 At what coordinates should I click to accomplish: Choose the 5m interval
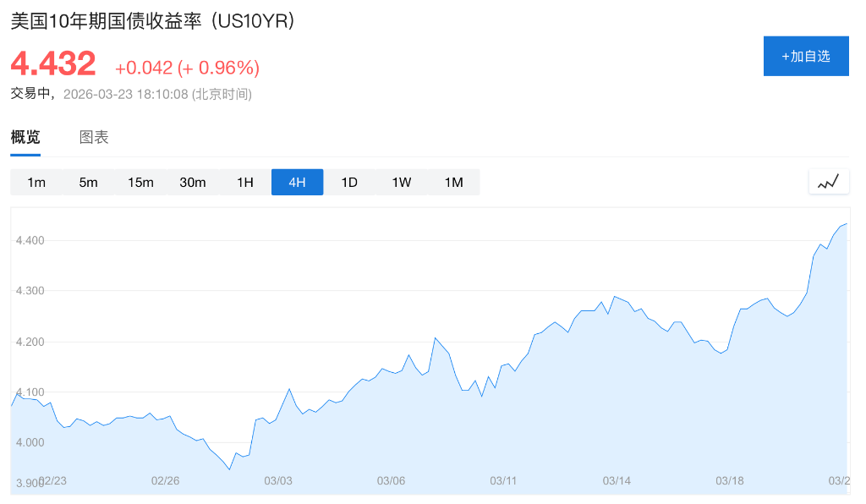(x=89, y=183)
